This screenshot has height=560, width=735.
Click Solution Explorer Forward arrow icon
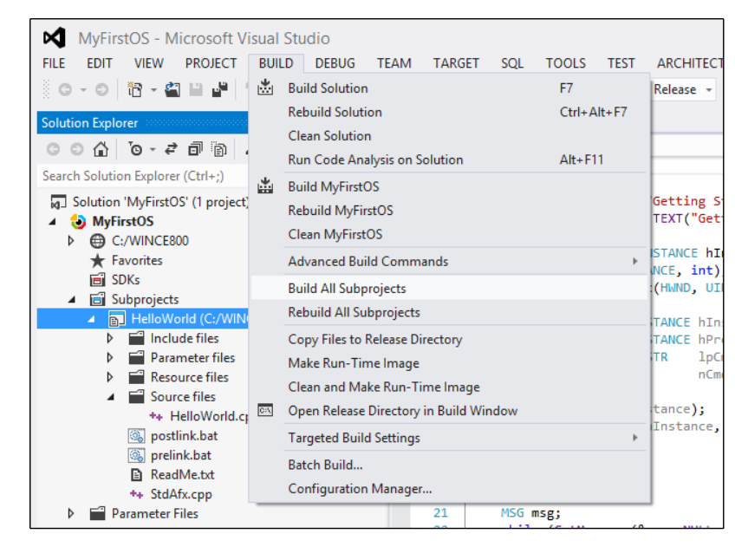click(76, 150)
